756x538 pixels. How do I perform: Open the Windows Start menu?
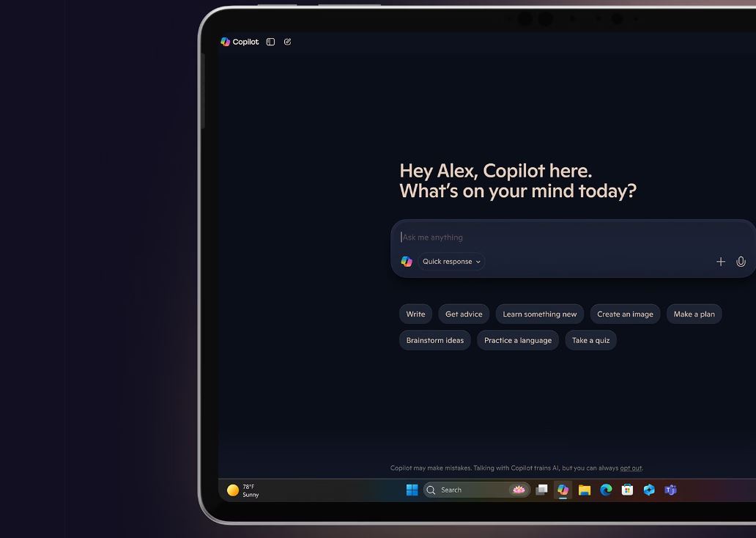412,490
